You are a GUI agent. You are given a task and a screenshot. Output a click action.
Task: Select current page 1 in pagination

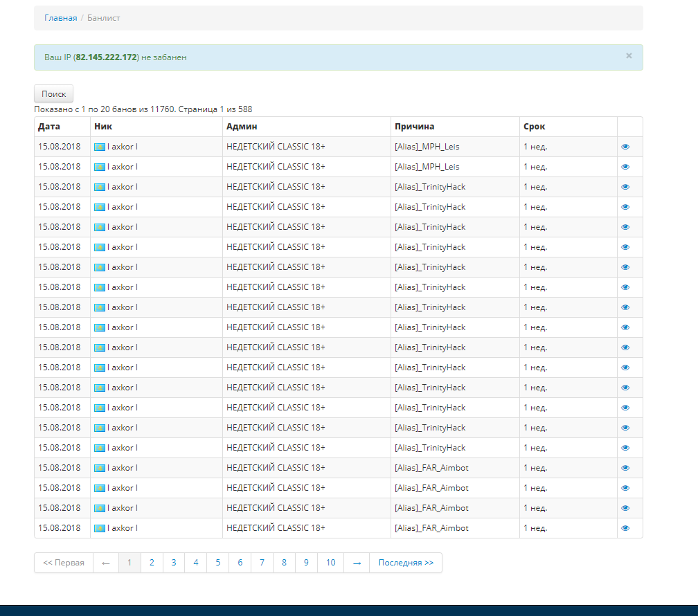tap(129, 563)
